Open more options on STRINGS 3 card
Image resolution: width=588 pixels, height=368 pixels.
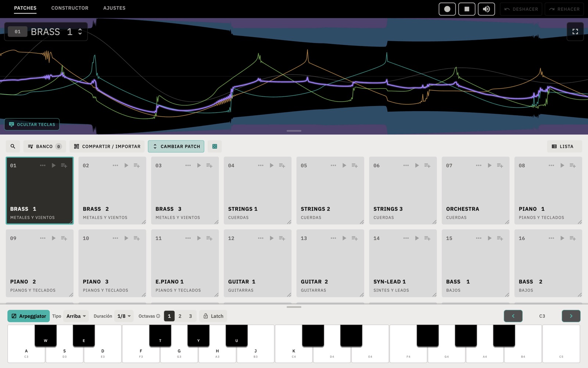point(406,166)
